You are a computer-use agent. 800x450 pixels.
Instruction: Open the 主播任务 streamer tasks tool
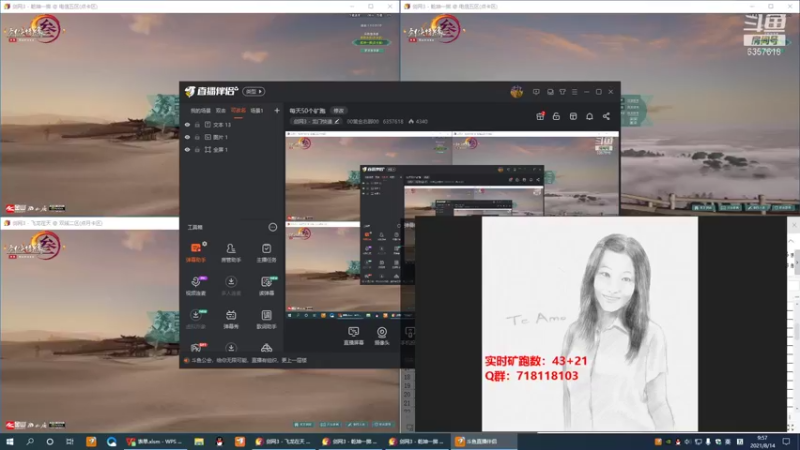pyautogui.click(x=266, y=253)
